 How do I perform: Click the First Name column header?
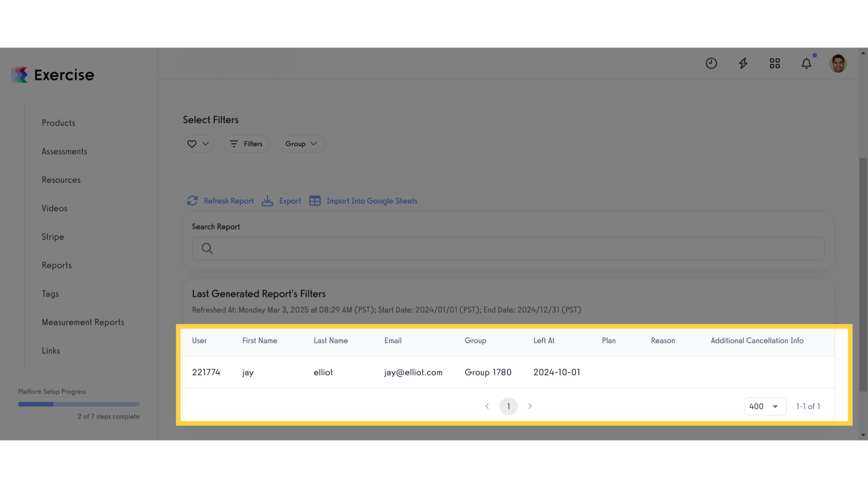click(259, 341)
